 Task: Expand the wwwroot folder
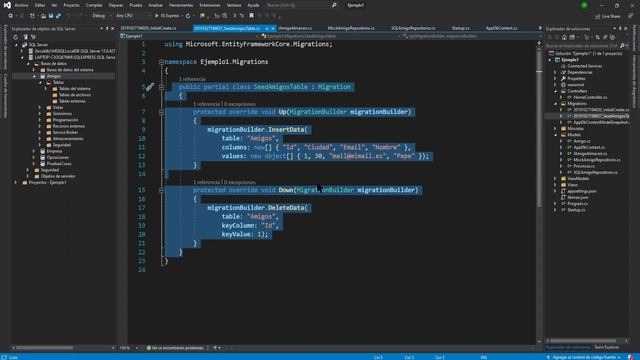(x=555, y=85)
